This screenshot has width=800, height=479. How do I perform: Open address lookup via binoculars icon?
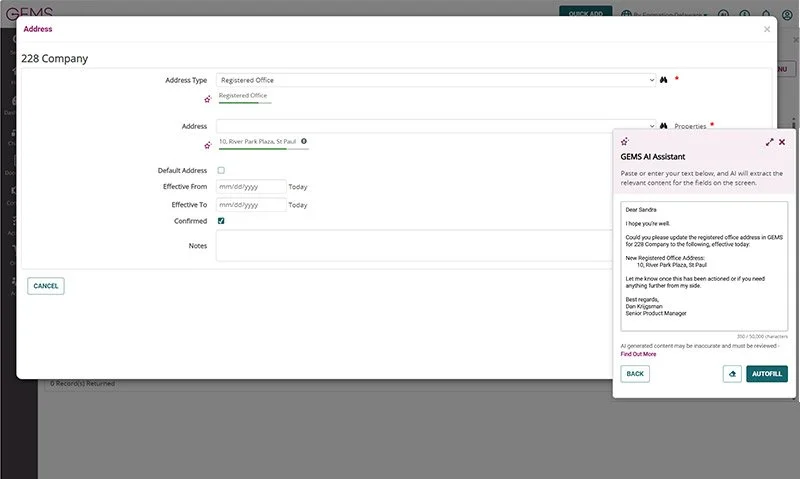pos(663,126)
